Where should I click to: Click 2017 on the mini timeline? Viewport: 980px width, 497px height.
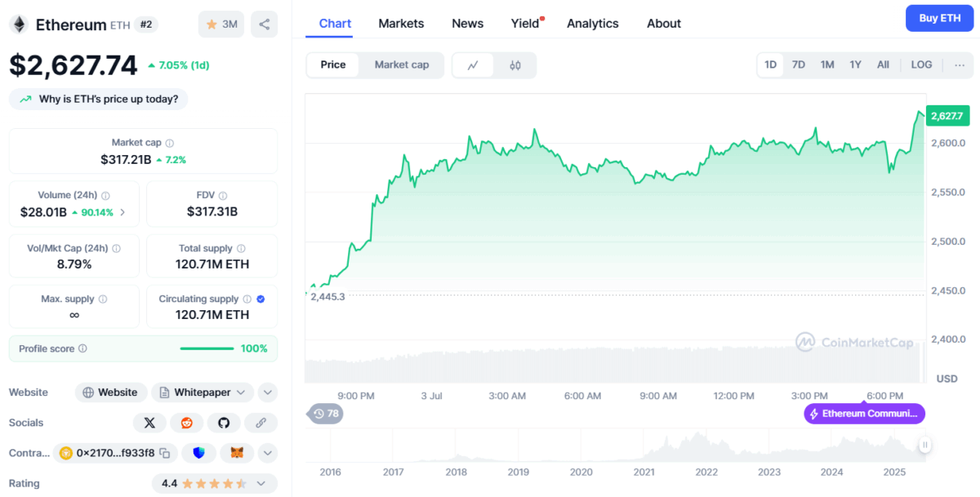[393, 472]
